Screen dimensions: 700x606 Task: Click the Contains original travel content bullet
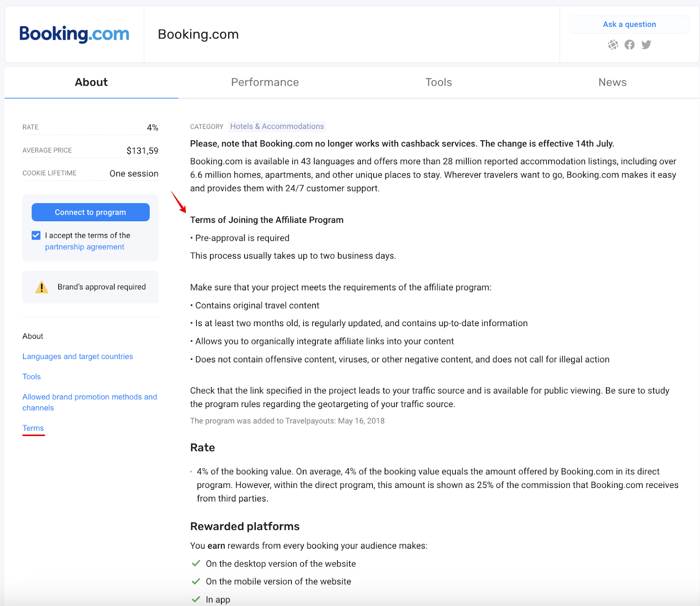pyautogui.click(x=255, y=305)
